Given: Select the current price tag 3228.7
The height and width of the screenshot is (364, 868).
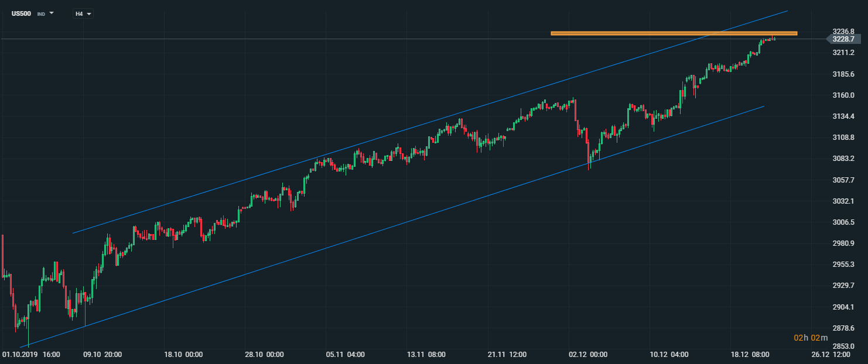Looking at the screenshot, I should [843, 39].
